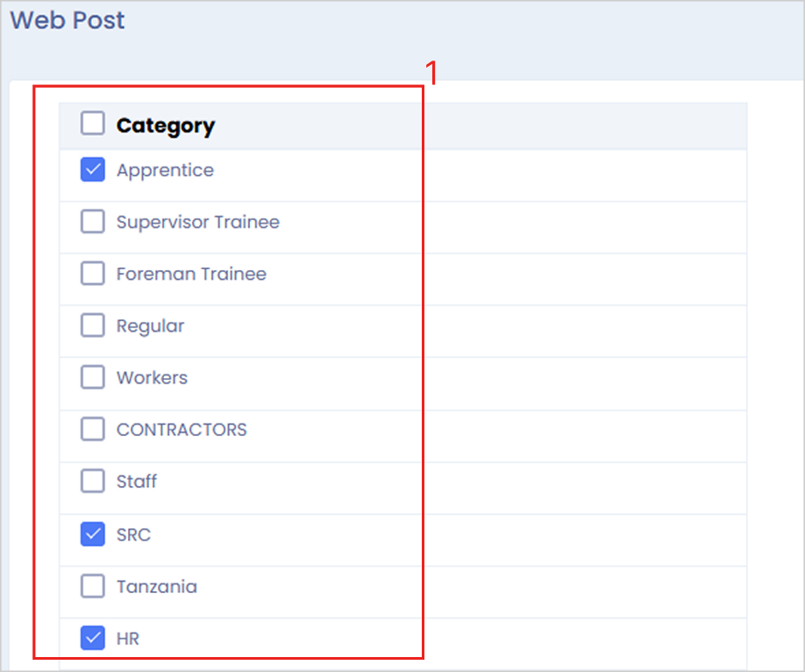Viewport: 805px width, 672px height.
Task: Click the Foreman Trainee label text
Action: 191,274
